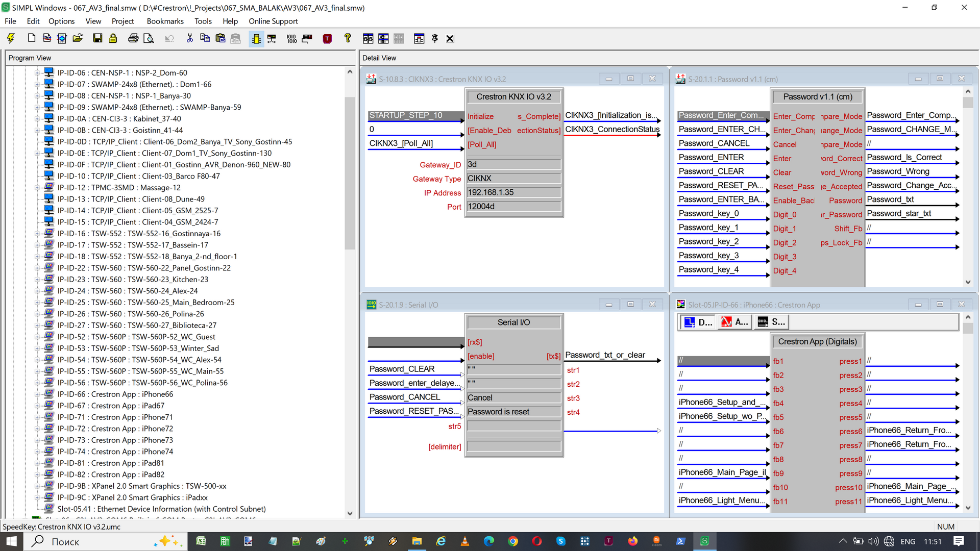Click the STARTUP_STEP_10 input signal
The width and height of the screenshot is (980, 551).
(x=415, y=115)
